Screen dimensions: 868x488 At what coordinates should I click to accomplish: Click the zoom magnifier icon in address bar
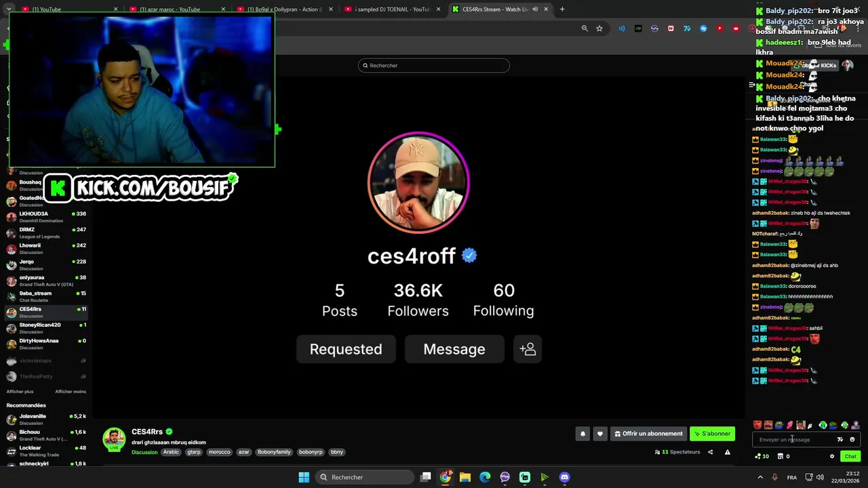(x=585, y=28)
